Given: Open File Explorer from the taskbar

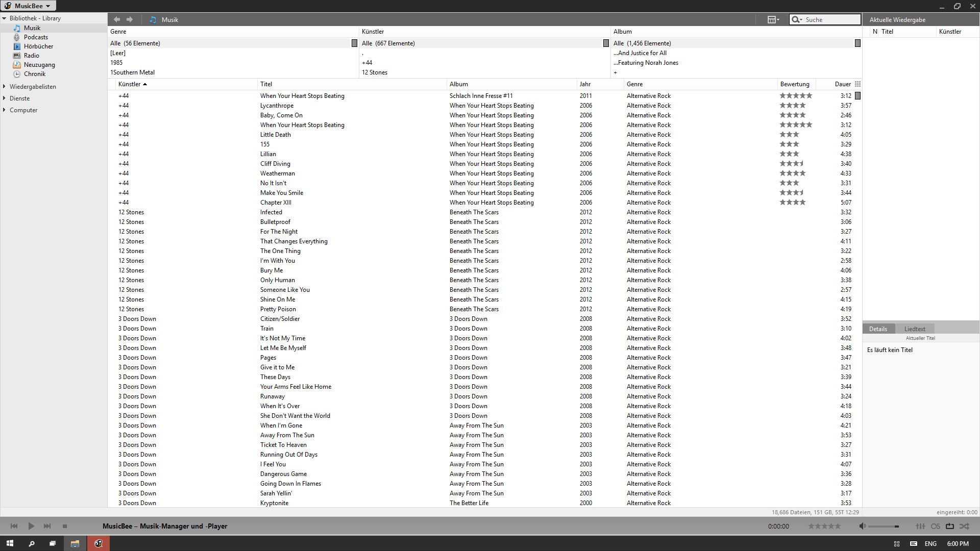Looking at the screenshot, I should pos(75,543).
